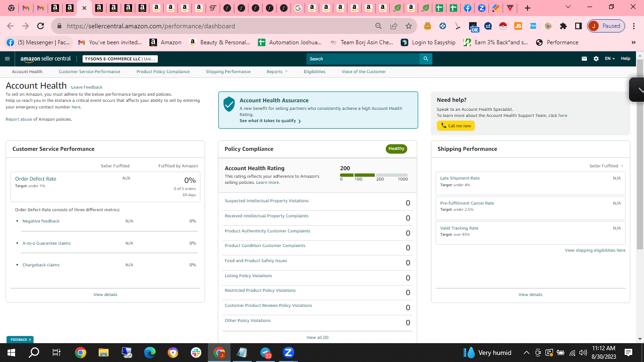Image resolution: width=644 pixels, height=362 pixels.
Task: Click the zoom magnifier icon in address bar
Action: [x=379, y=26]
